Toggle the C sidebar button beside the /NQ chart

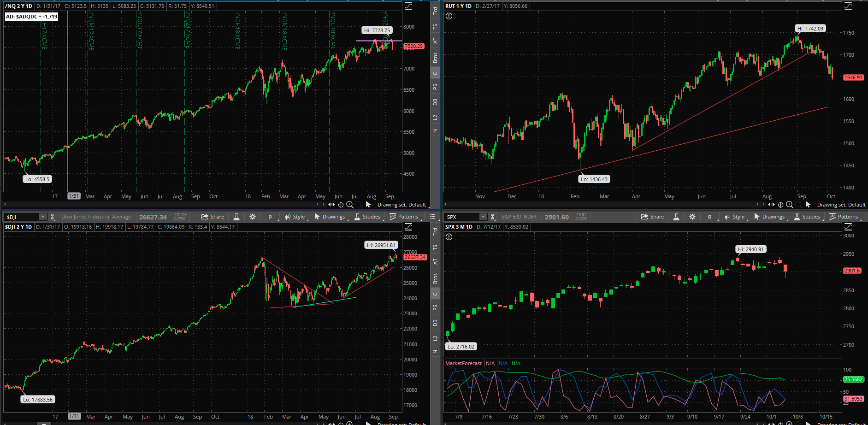click(435, 73)
